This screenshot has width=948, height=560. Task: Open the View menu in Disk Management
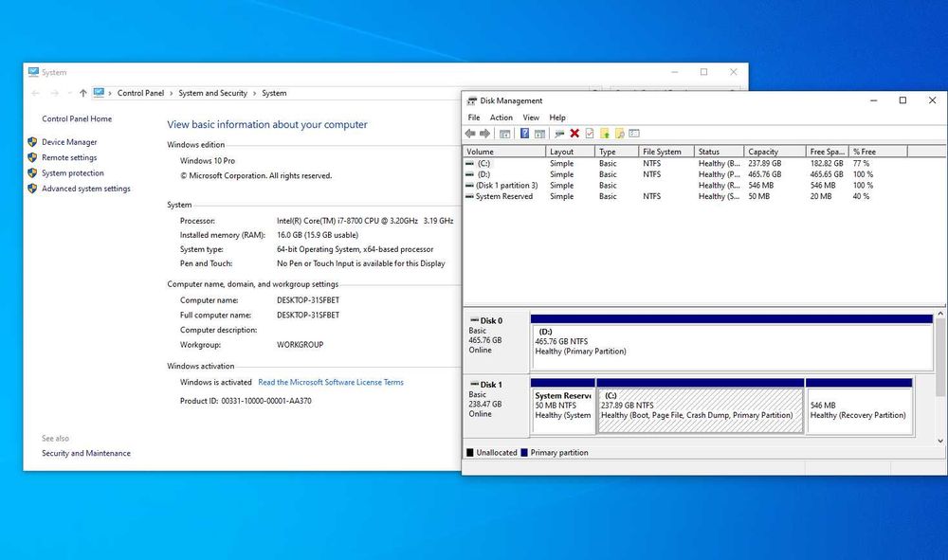(531, 117)
